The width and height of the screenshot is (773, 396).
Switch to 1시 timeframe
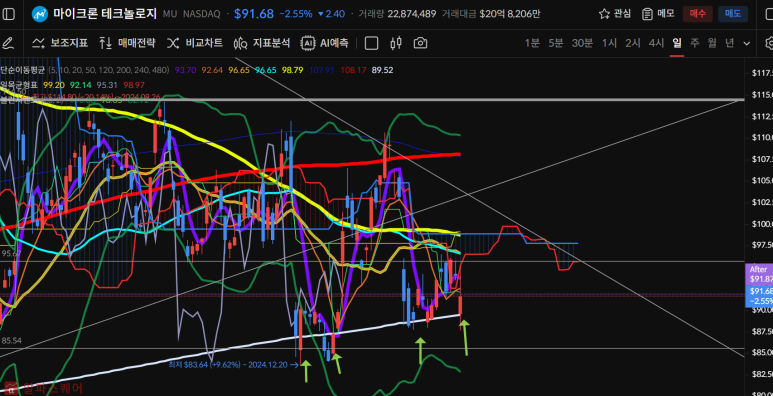click(609, 43)
